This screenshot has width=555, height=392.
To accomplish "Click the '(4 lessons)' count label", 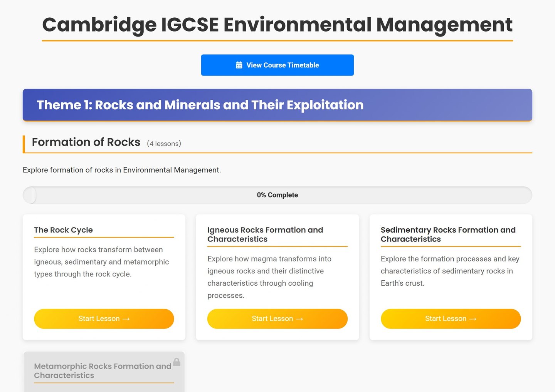I will (164, 144).
